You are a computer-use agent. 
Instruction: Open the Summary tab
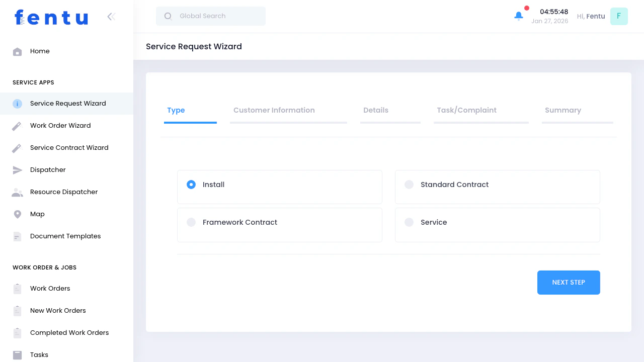(562, 110)
